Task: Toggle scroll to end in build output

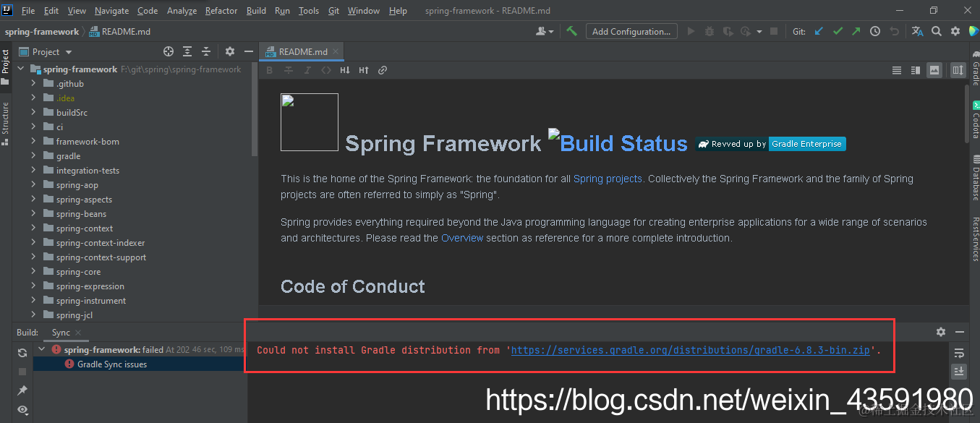Action: click(x=959, y=371)
